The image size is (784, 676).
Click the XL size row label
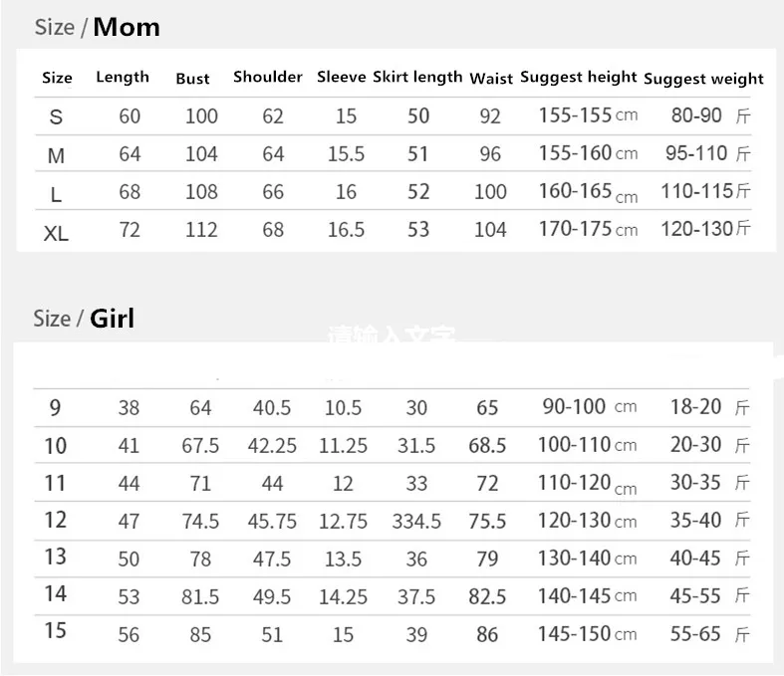point(56,233)
